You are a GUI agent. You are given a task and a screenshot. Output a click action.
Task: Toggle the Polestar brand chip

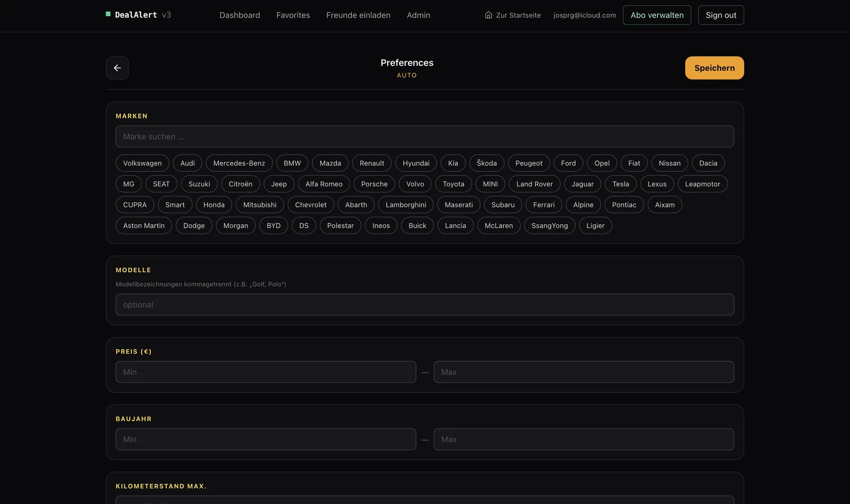tap(340, 226)
